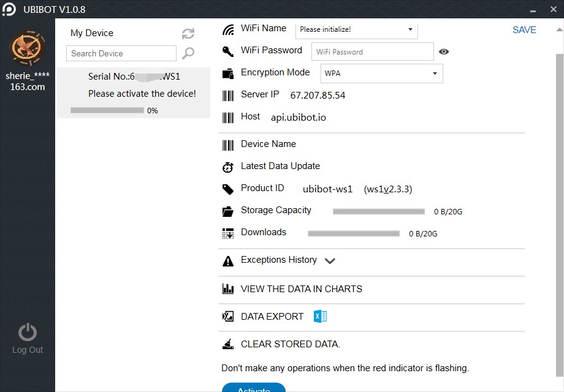Click the Product ID tag icon
Screen dimensions: 564x392
(227, 189)
